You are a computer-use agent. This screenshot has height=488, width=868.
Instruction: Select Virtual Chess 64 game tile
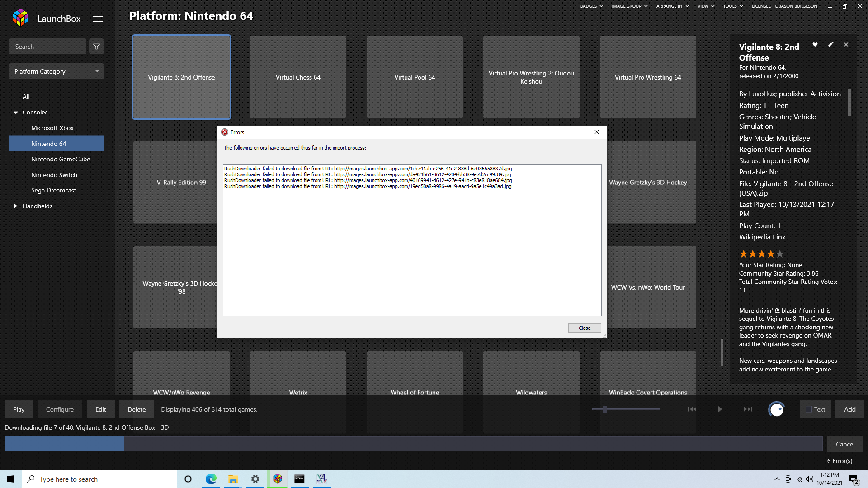(x=298, y=77)
